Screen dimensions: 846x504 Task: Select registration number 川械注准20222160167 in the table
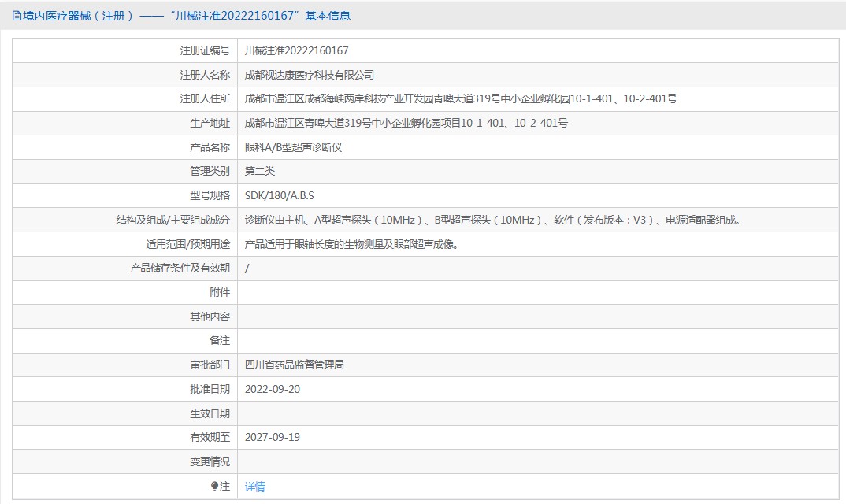click(296, 50)
